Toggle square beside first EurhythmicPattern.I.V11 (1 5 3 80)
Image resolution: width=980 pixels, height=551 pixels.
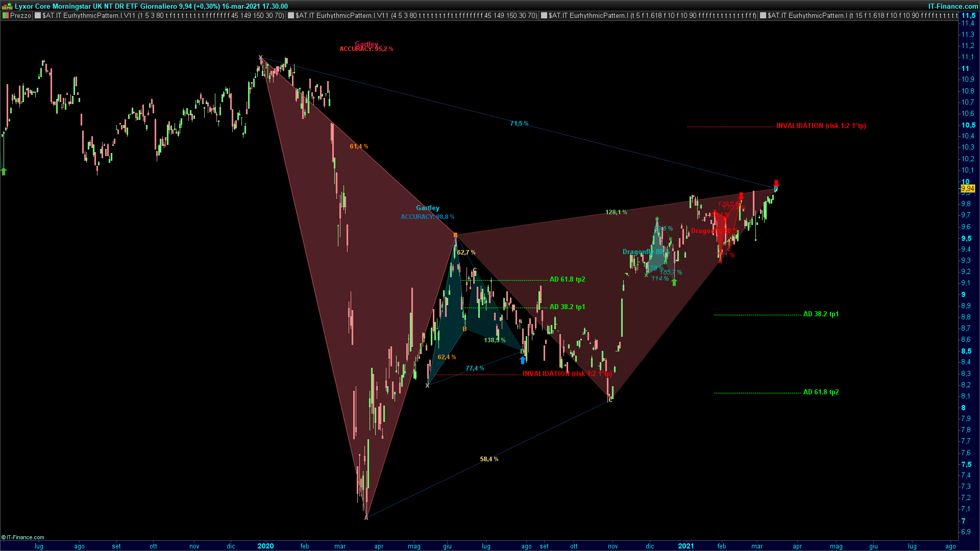[38, 16]
